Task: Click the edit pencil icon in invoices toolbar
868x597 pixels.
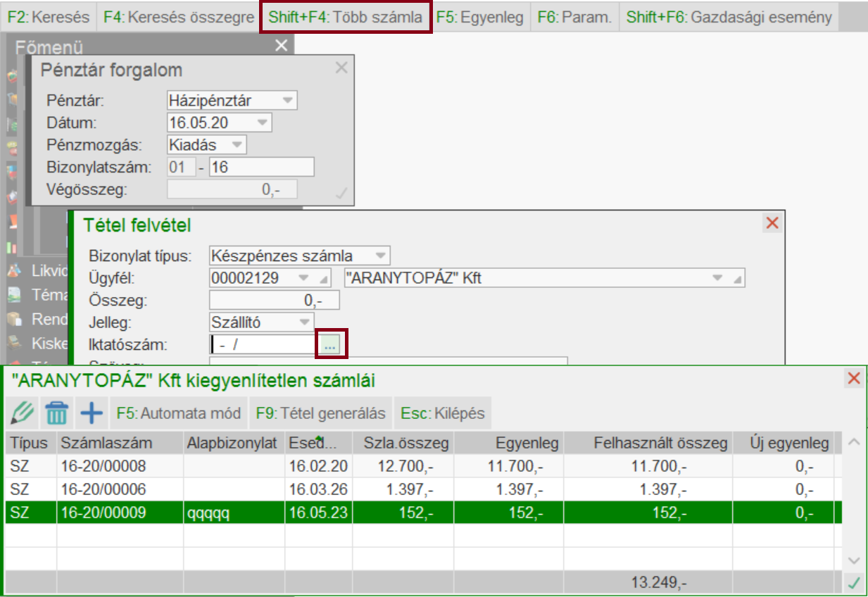Action: pos(23,413)
